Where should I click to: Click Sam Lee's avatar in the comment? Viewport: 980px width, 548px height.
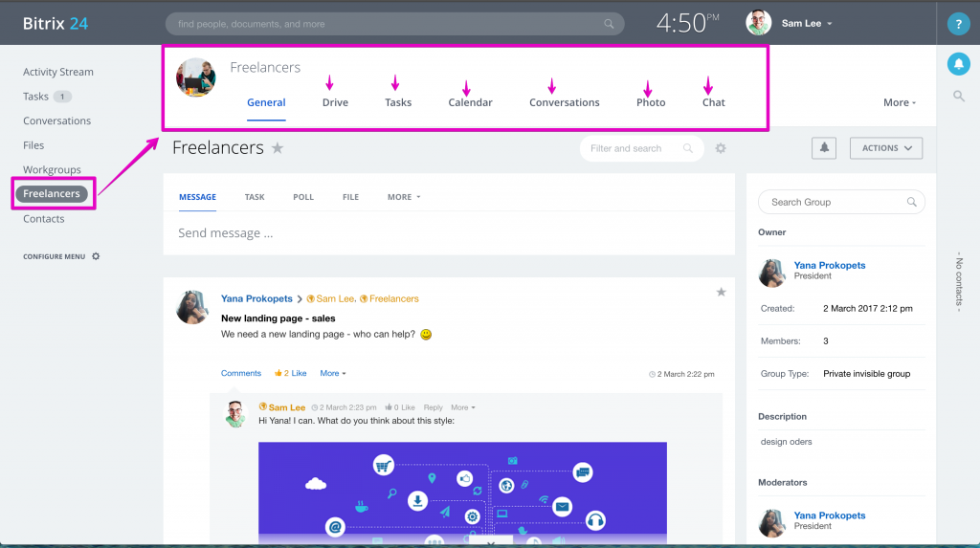tap(235, 414)
